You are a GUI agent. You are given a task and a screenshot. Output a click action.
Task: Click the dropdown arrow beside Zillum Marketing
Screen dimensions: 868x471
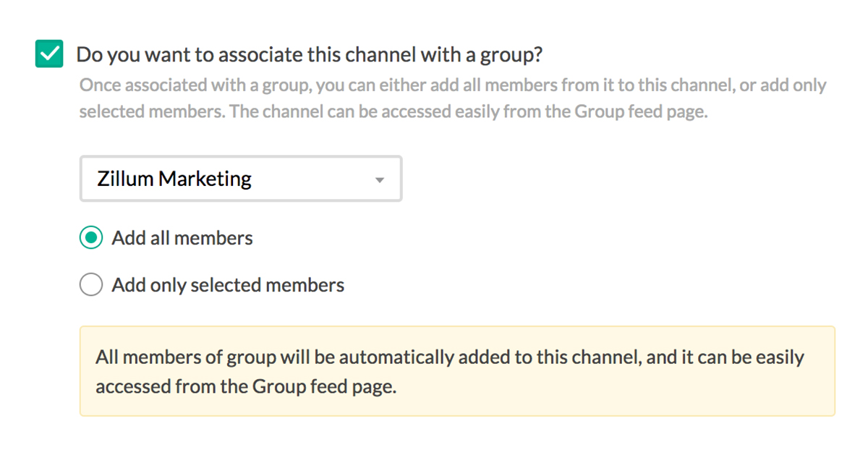coord(379,180)
